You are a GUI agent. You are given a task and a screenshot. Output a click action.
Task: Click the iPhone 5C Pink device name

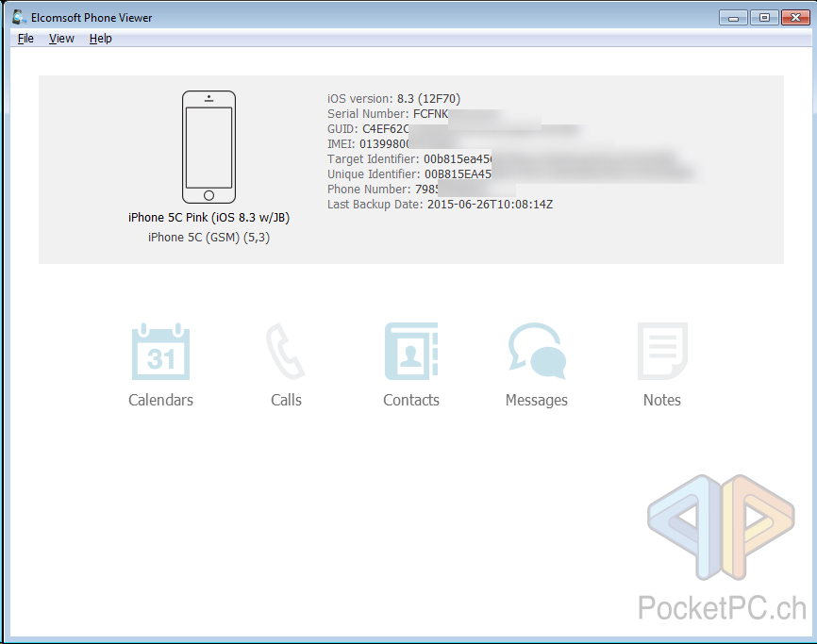[x=208, y=218]
